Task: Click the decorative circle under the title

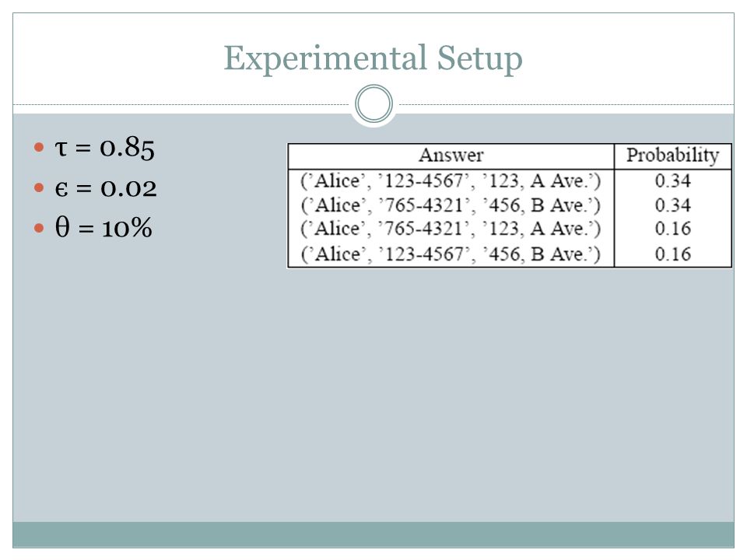Action: 374,103
